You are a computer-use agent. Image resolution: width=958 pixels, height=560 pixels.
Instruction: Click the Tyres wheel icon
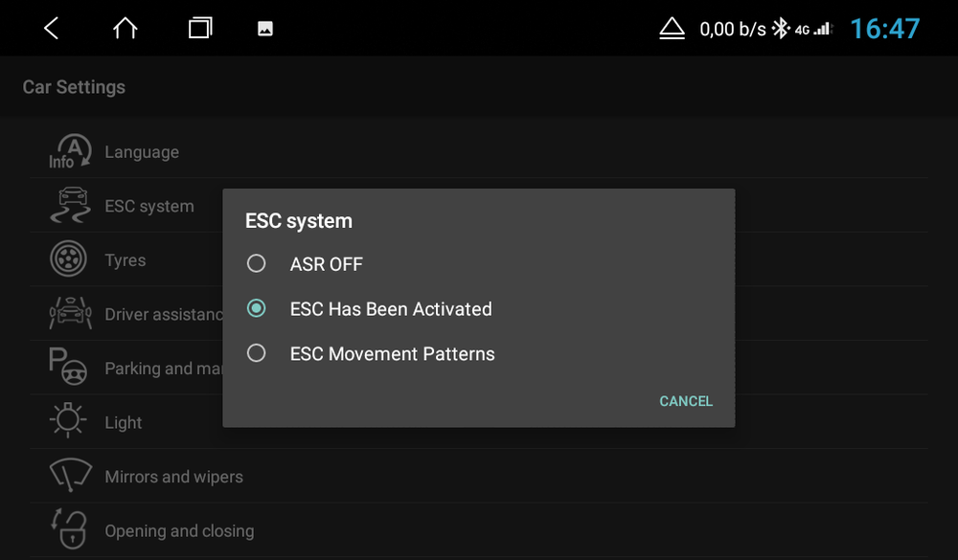67,258
